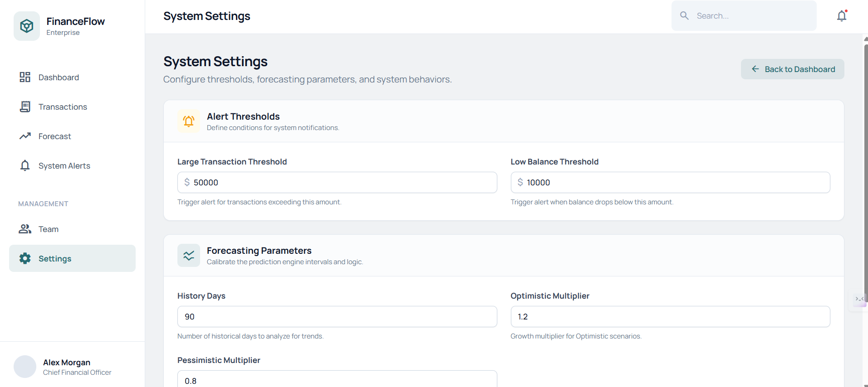Click the History Days input field
Image resolution: width=868 pixels, height=387 pixels.
tap(337, 317)
